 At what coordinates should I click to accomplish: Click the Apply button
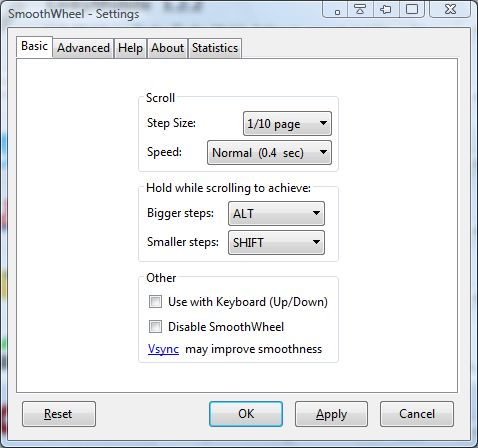(331, 414)
